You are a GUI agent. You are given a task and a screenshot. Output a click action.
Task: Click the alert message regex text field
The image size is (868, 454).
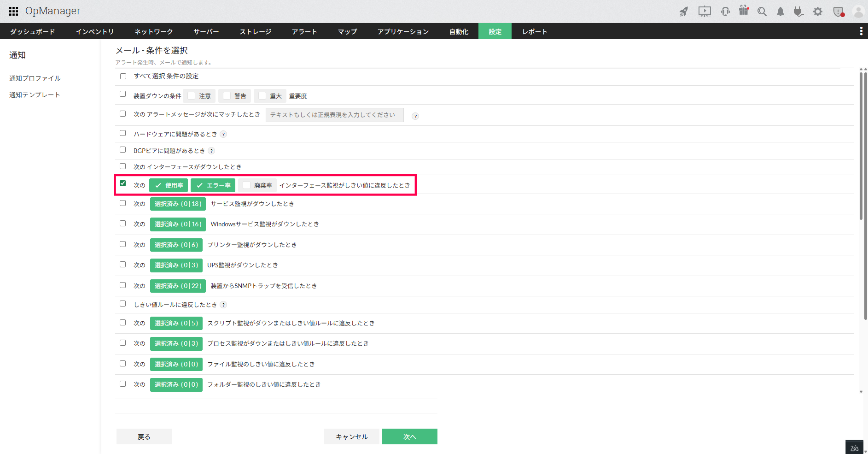pos(335,115)
